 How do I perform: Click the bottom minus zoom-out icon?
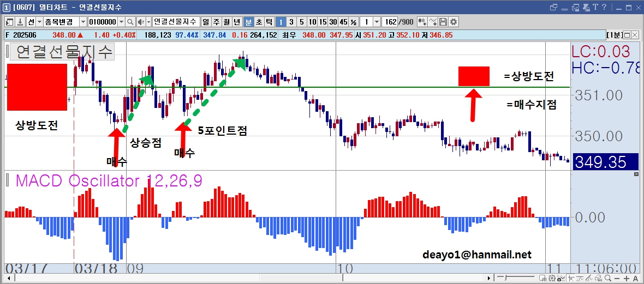pos(617,278)
